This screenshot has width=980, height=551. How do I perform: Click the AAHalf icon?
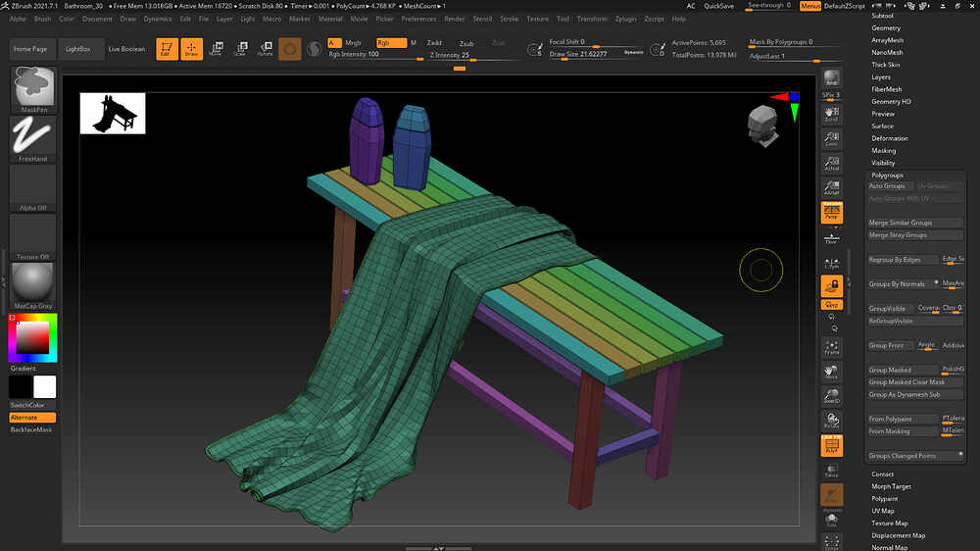click(831, 187)
